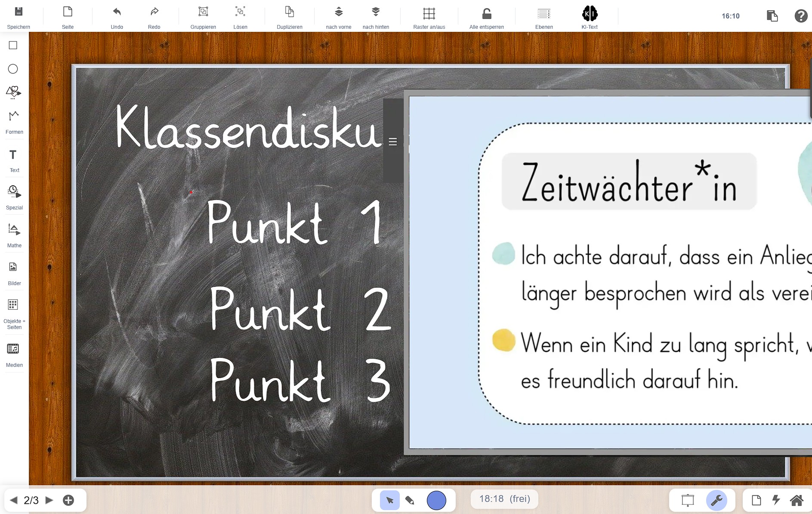
Task: Click the line starting with Ich achte darauf
Action: click(x=666, y=257)
